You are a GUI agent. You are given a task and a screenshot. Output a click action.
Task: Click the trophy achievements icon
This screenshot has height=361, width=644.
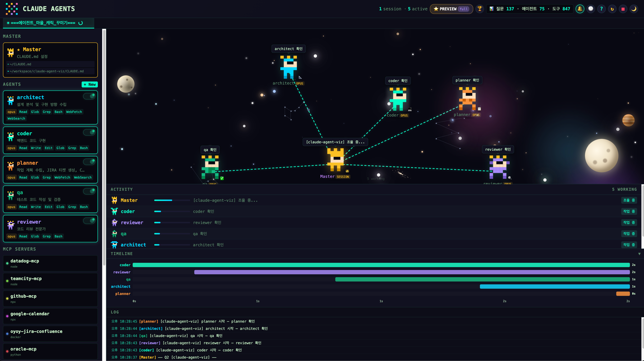tap(479, 9)
